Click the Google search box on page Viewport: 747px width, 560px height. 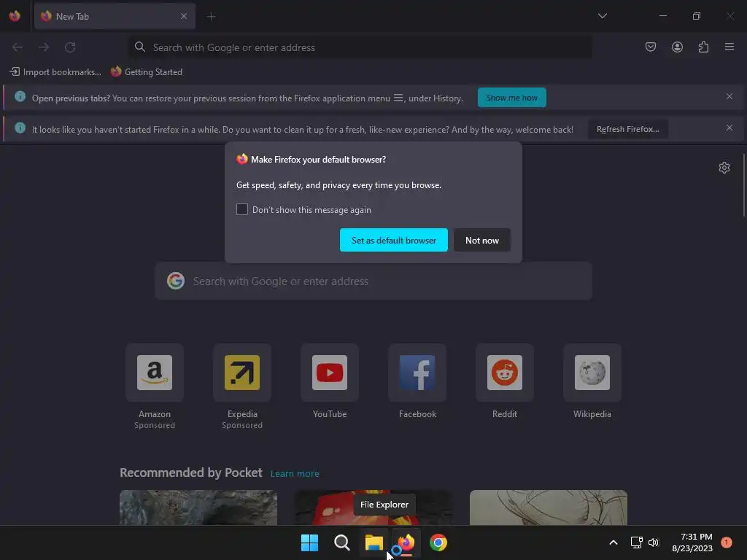[x=373, y=281]
